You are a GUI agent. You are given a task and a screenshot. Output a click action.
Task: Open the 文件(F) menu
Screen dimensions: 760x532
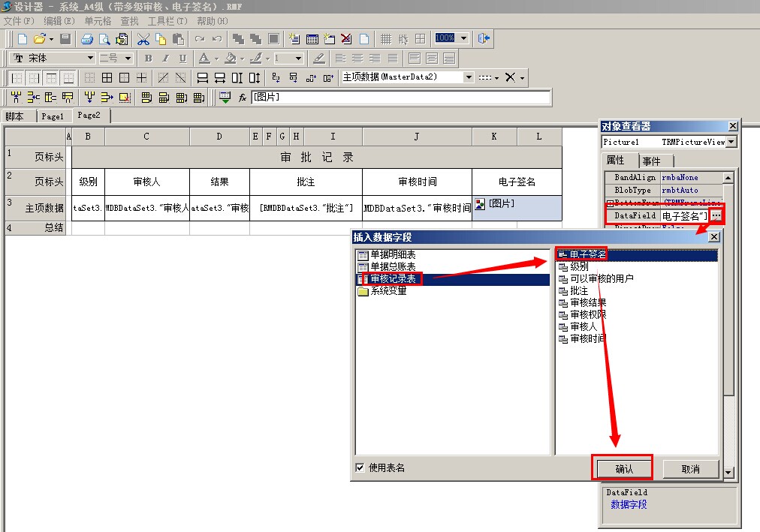point(19,21)
